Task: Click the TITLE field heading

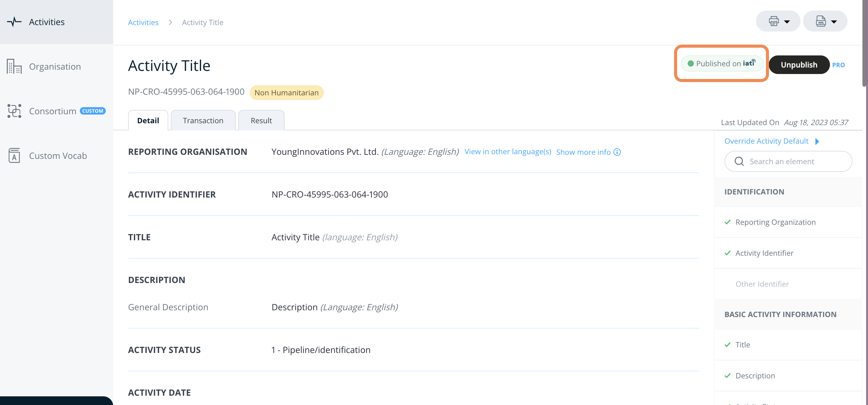Action: (x=139, y=237)
